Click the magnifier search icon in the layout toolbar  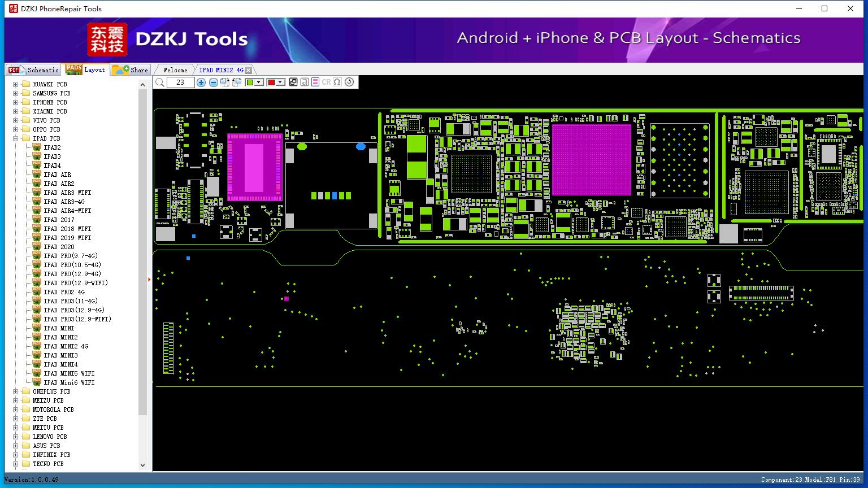[160, 82]
